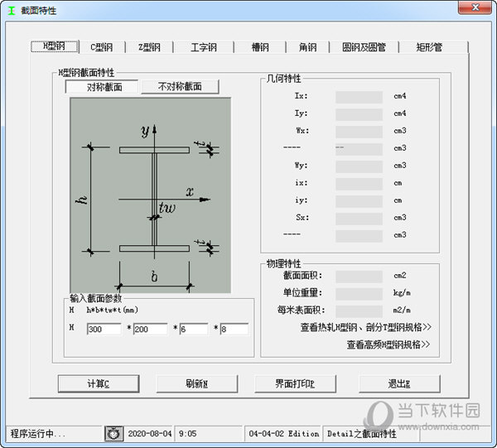Viewport: 497px width, 448px height.
Task: Select the 对称截面 toggle button
Action: [102, 87]
